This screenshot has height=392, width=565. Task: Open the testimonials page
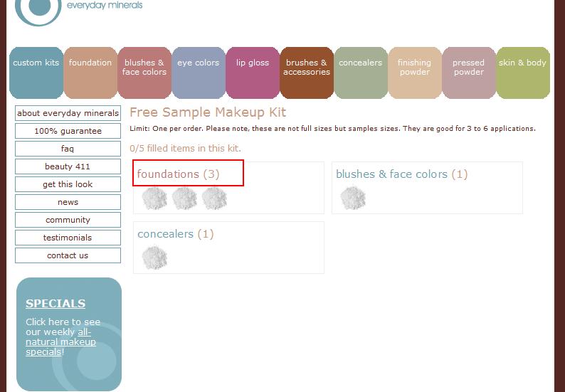point(68,238)
